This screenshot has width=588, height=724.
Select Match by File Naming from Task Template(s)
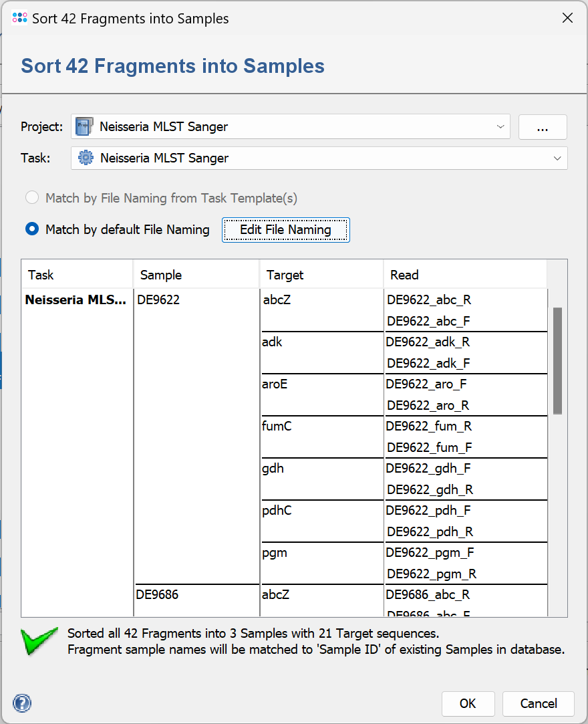31,198
